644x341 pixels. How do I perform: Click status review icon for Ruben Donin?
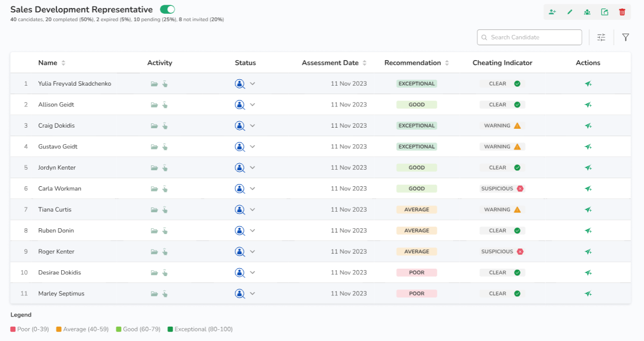click(240, 231)
